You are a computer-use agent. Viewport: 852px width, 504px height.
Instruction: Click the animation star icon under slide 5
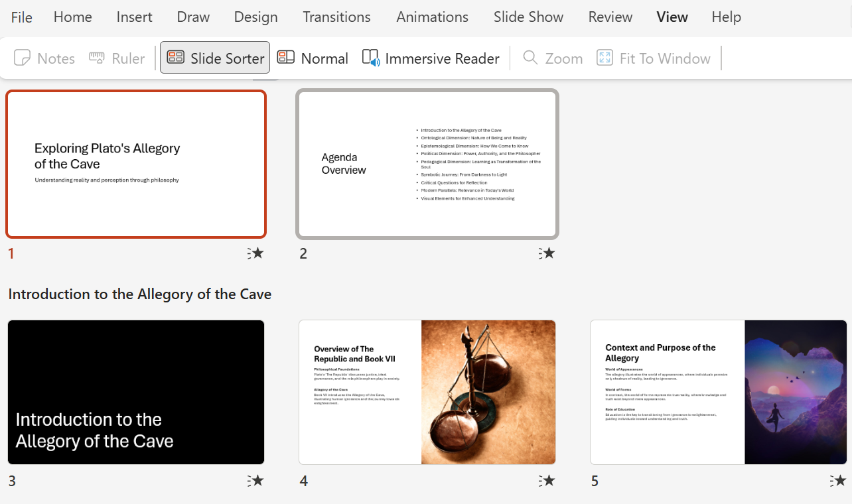[x=838, y=481]
